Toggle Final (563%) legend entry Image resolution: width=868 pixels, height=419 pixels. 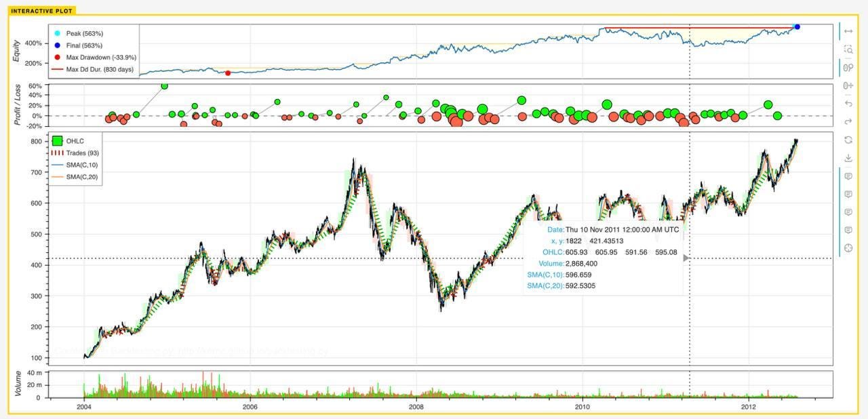pos(77,45)
